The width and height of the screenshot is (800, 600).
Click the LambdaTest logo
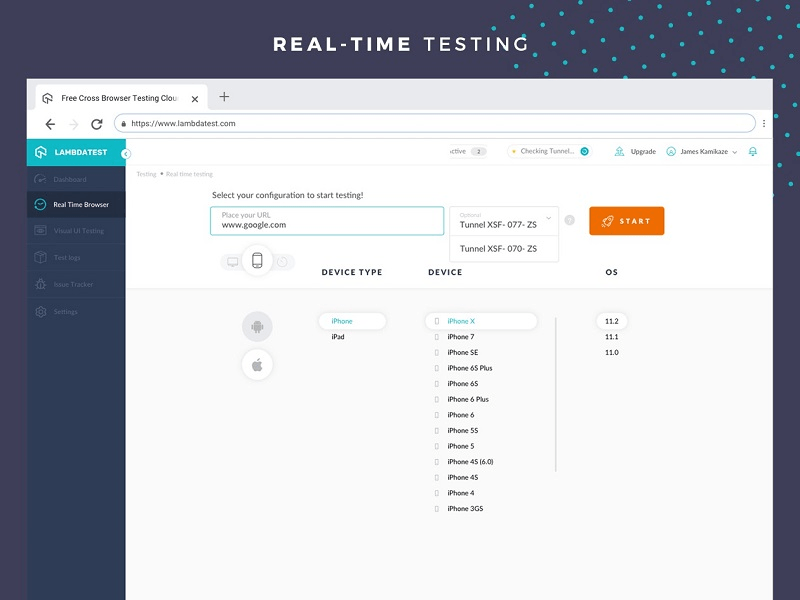[x=71, y=152]
